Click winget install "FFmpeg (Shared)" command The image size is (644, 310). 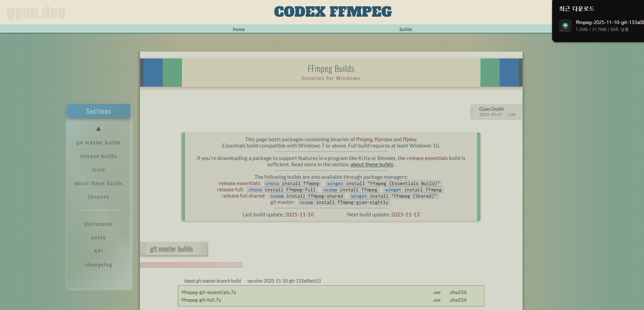click(393, 196)
